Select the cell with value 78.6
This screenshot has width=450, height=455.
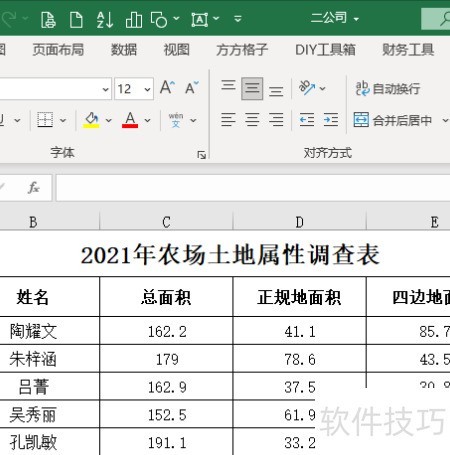click(x=300, y=359)
